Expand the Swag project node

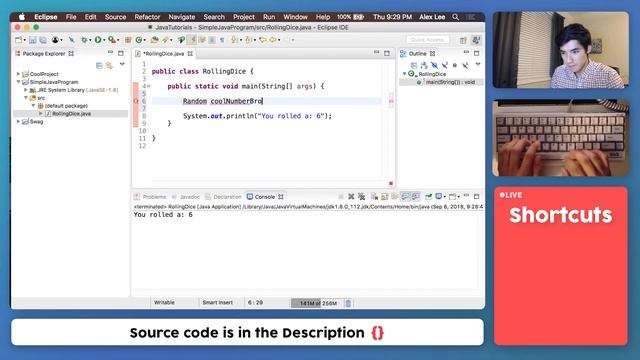pos(18,122)
